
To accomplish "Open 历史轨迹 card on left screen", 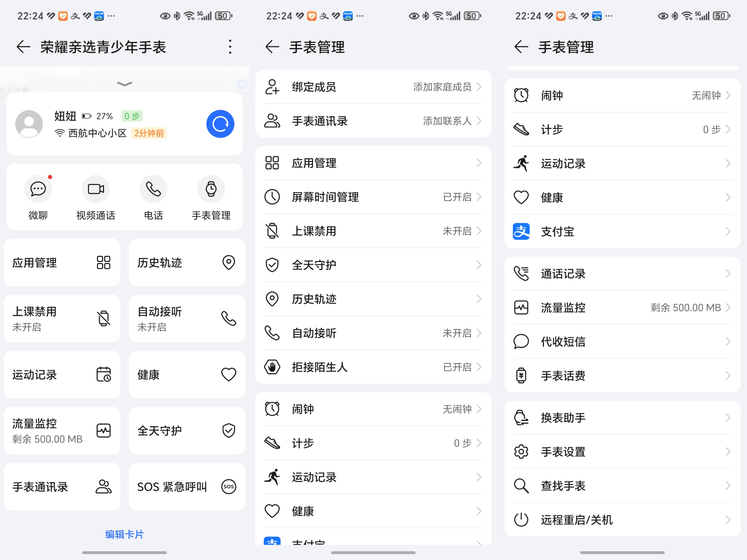I will pyautogui.click(x=187, y=262).
